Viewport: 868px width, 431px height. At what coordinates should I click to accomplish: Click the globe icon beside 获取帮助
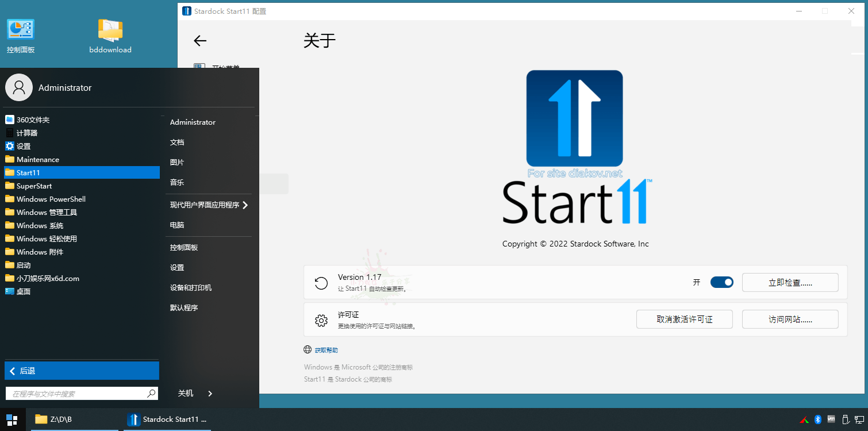point(307,349)
